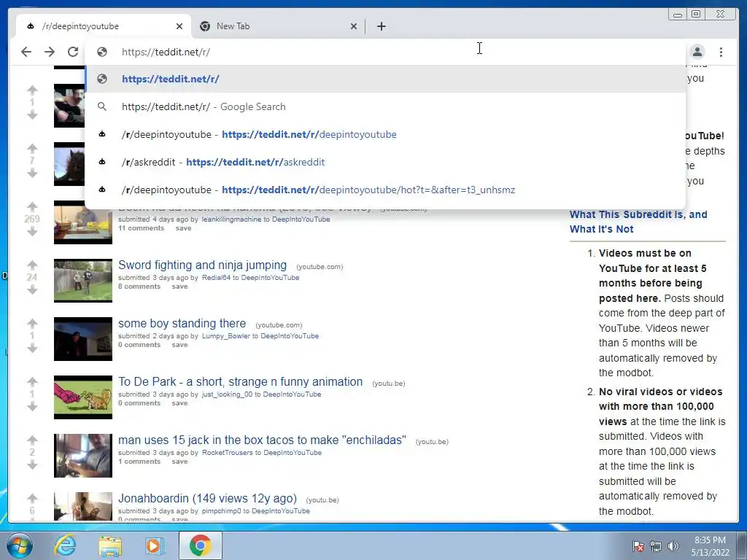This screenshot has height=560, width=747.
Task: Open Chrome's three-dot menu
Action: (x=721, y=52)
